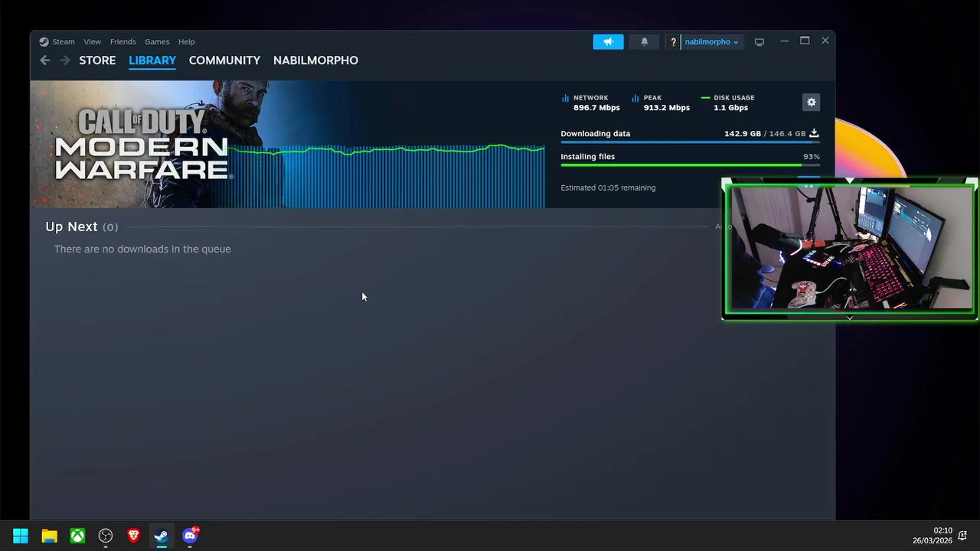Click the DISK USAGE 1.1 Gbps stat

point(728,103)
